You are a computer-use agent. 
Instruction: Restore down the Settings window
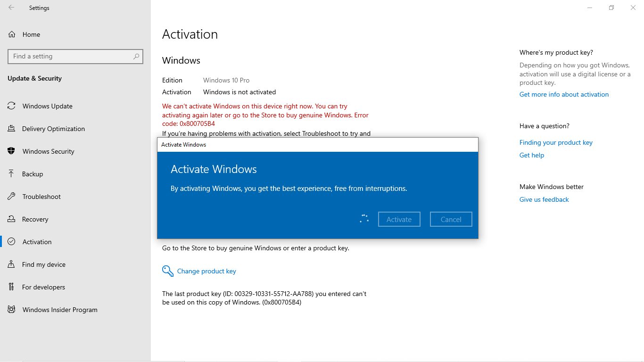pyautogui.click(x=611, y=8)
